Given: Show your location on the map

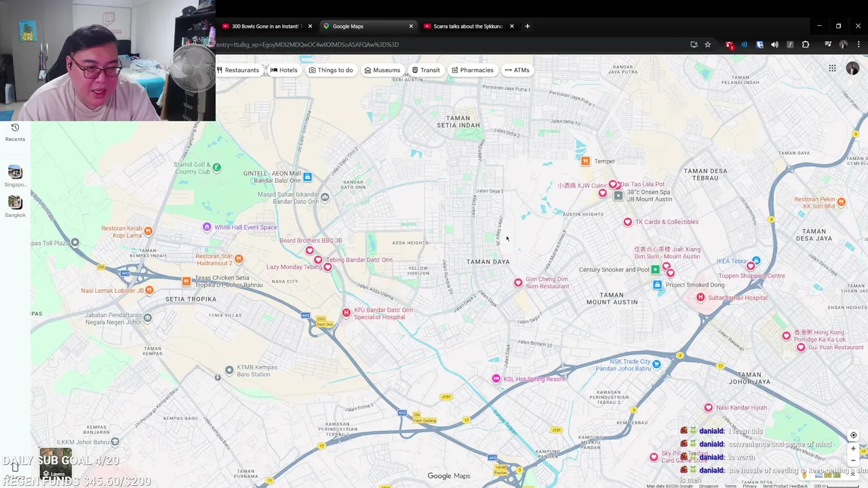Looking at the screenshot, I should pyautogui.click(x=853, y=435).
